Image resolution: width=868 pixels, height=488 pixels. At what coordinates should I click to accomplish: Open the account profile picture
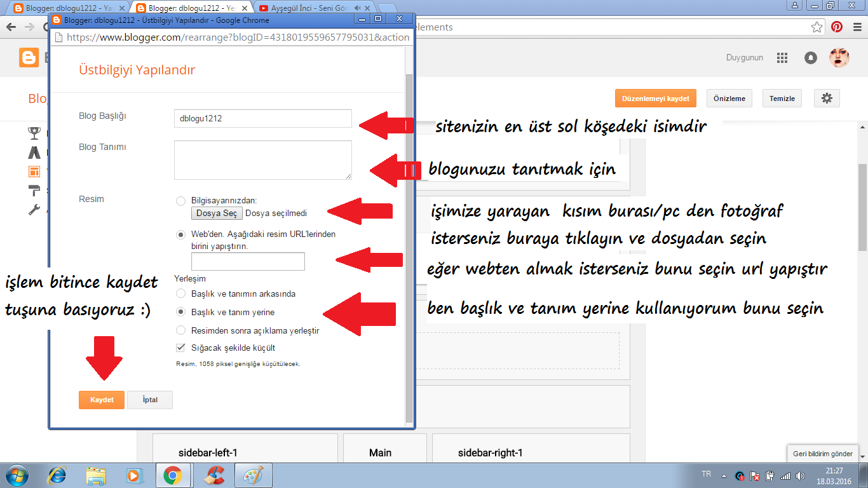839,58
